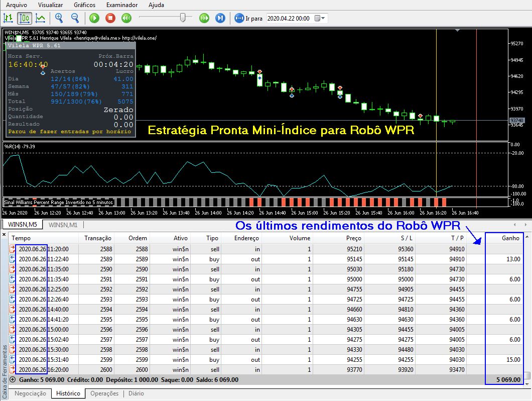Click sell-in icon of deal 2590

tap(12, 269)
